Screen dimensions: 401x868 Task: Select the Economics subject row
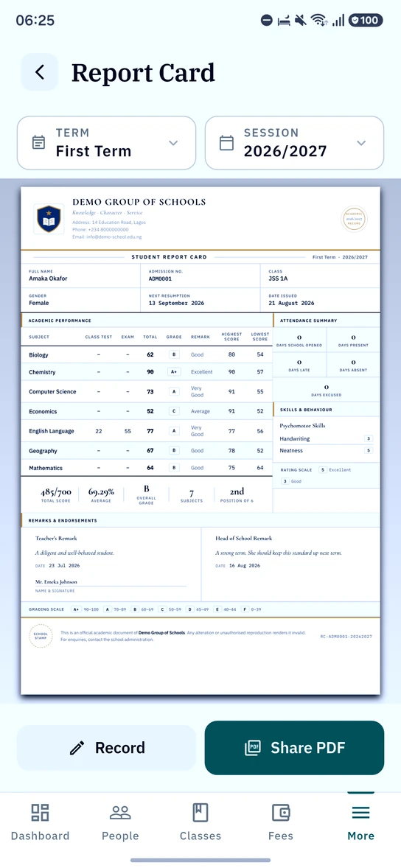pyautogui.click(x=147, y=411)
